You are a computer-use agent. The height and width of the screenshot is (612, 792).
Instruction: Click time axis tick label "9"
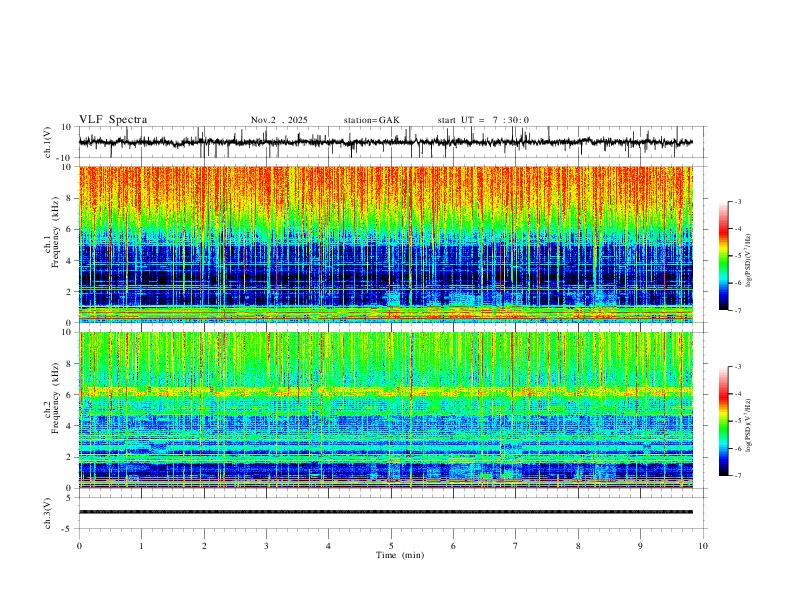tap(640, 546)
